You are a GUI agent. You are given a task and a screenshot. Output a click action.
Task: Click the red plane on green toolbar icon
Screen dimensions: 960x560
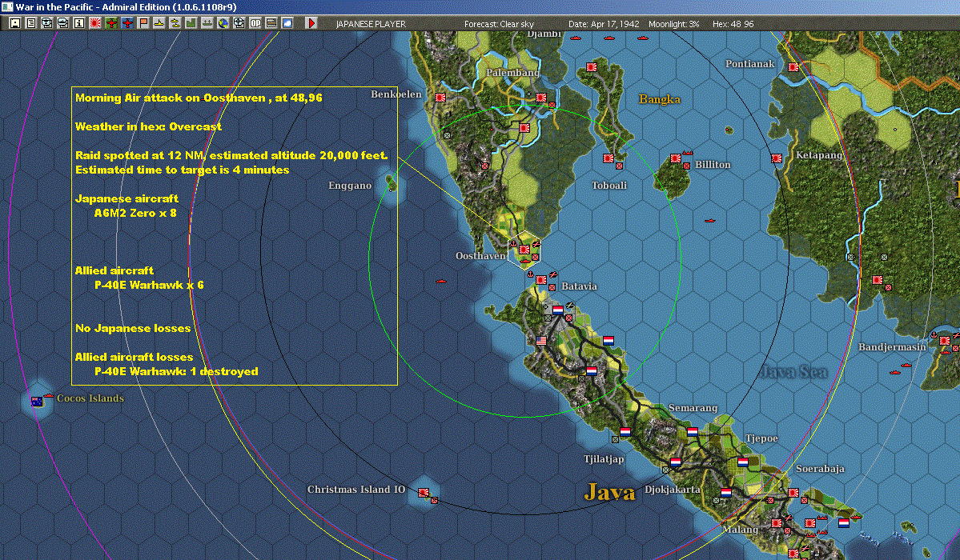111,23
